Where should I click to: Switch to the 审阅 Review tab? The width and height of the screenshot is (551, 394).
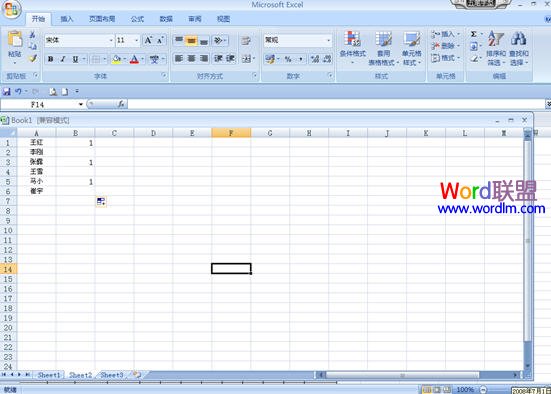[195, 19]
